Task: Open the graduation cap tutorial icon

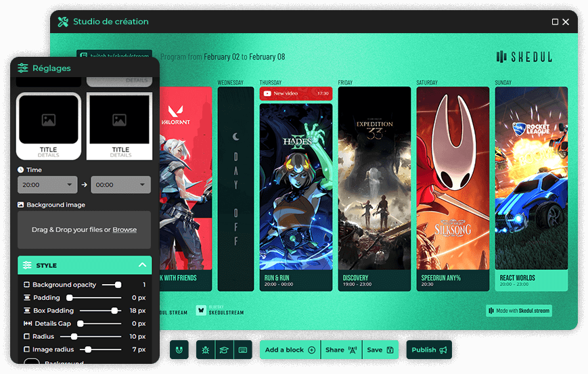Action: click(x=225, y=350)
